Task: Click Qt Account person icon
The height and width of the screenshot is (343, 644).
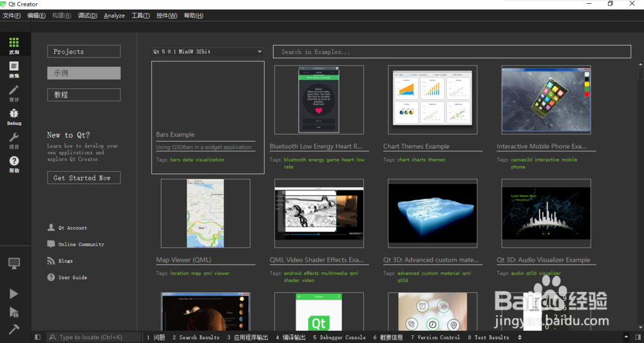Action: coord(51,227)
